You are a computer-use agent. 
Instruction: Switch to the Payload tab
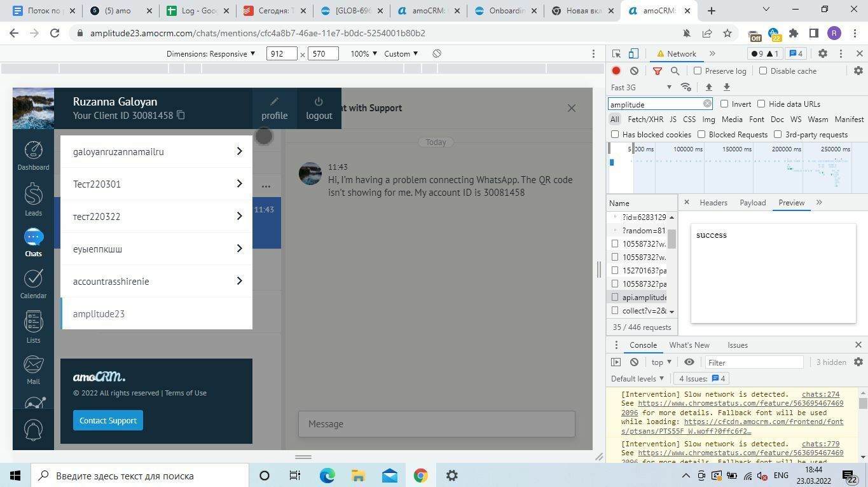point(752,203)
